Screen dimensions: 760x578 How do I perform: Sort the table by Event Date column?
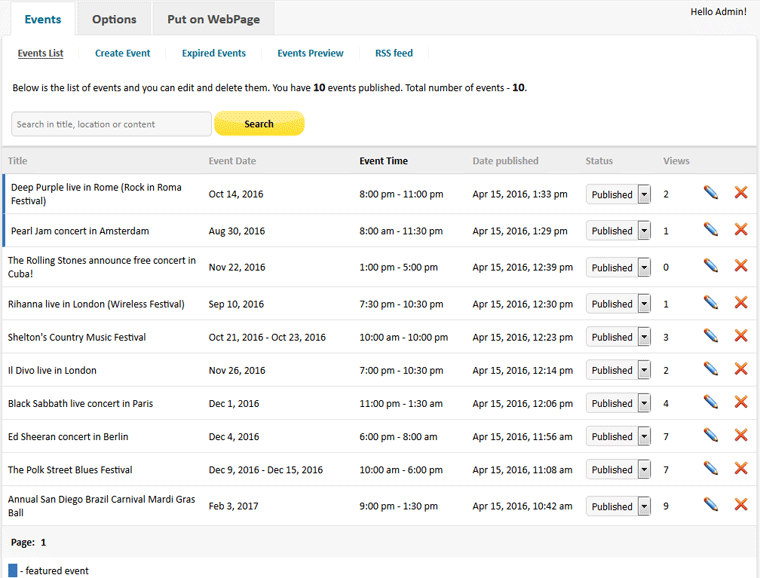232,161
